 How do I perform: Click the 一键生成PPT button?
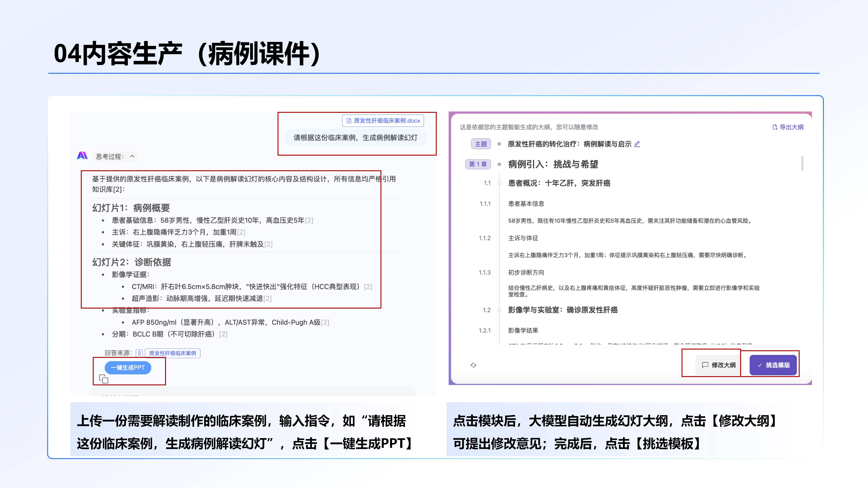(128, 367)
